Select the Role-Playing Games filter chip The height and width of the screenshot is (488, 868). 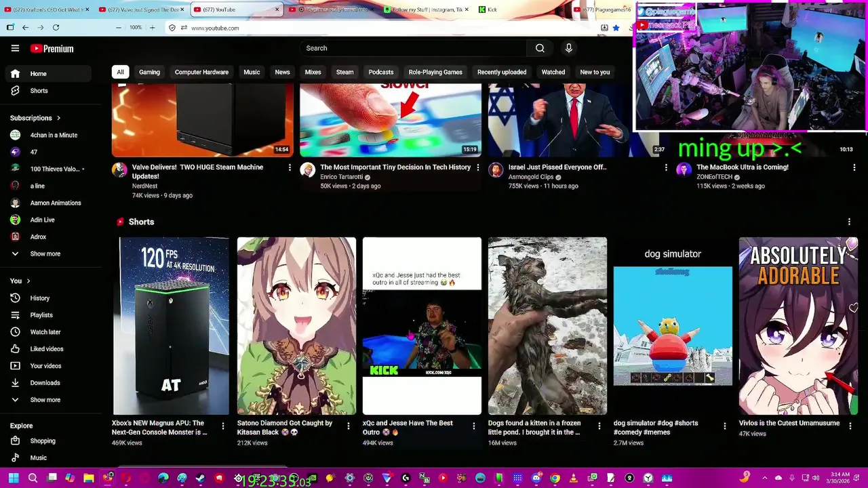435,72
